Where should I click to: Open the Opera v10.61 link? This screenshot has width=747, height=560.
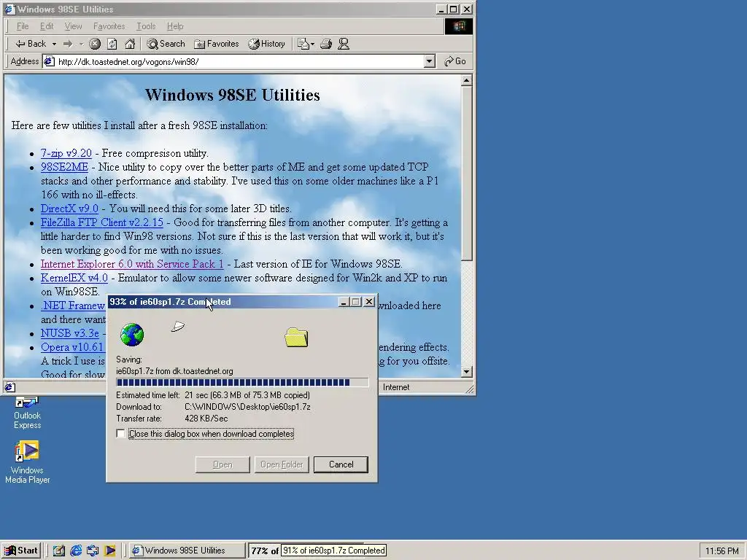point(72,347)
